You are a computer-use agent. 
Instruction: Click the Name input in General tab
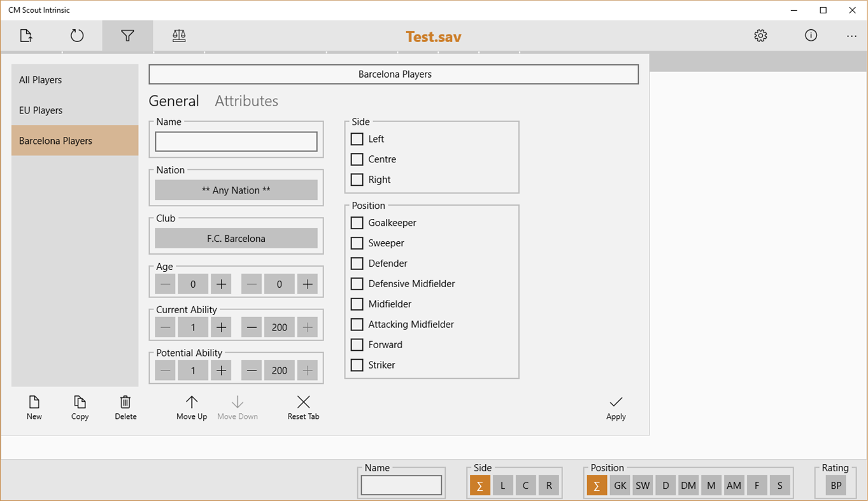[236, 141]
